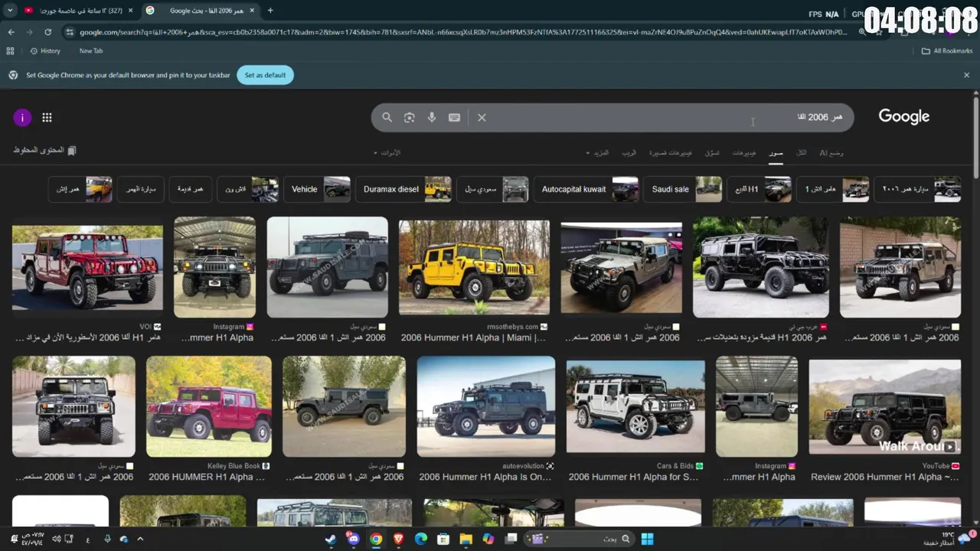
Task: Open Microsoft Edge from taskbar
Action: click(420, 539)
